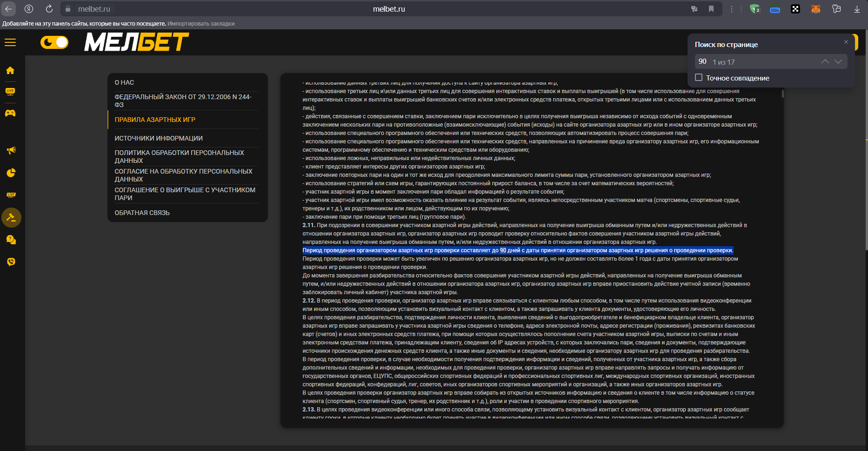
Task: Enable the 'Точное совпадение' checkbox
Action: 699,78
